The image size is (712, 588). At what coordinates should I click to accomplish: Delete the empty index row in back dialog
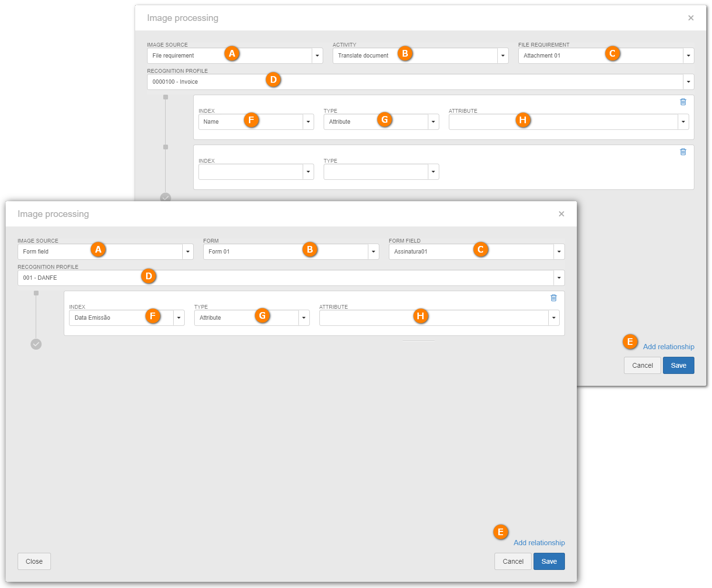coord(683,152)
